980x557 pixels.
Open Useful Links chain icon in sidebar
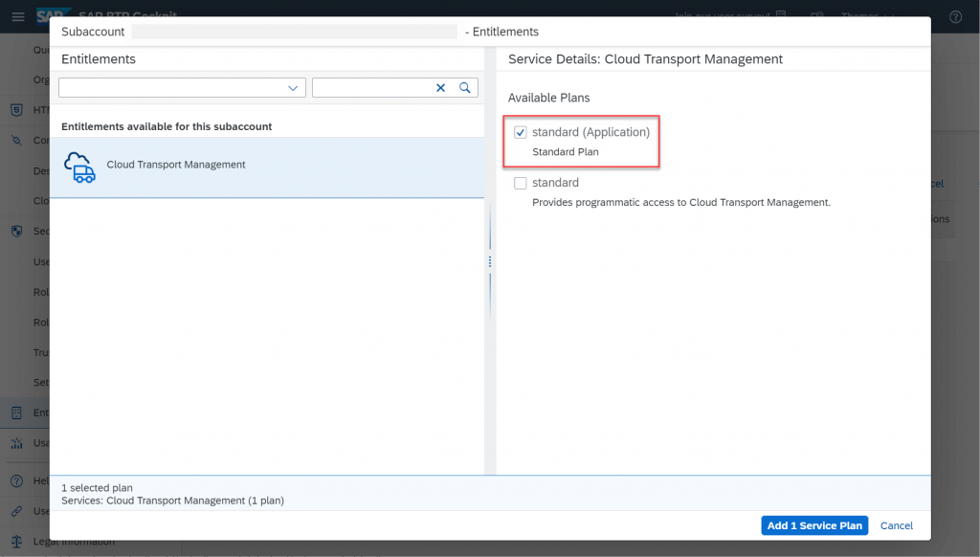(17, 511)
